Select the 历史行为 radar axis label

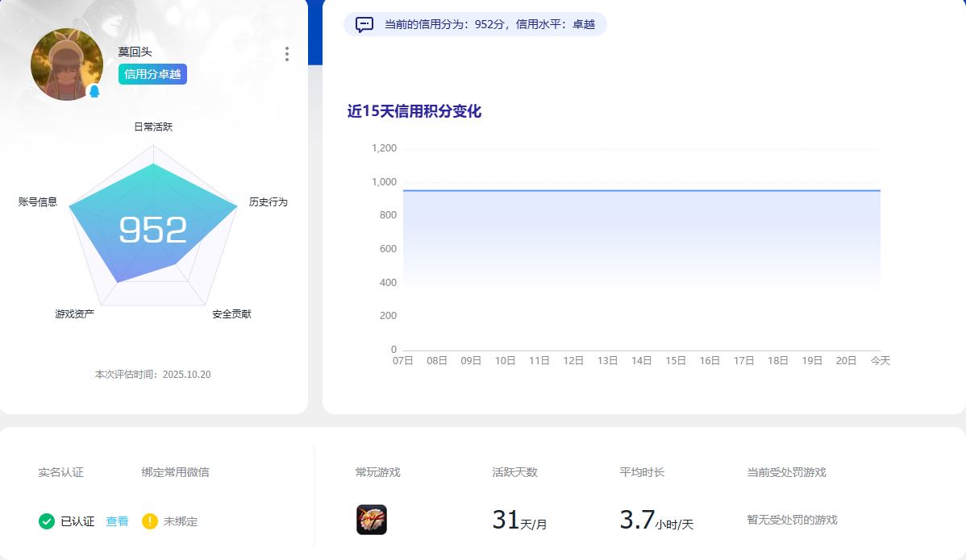point(268,201)
